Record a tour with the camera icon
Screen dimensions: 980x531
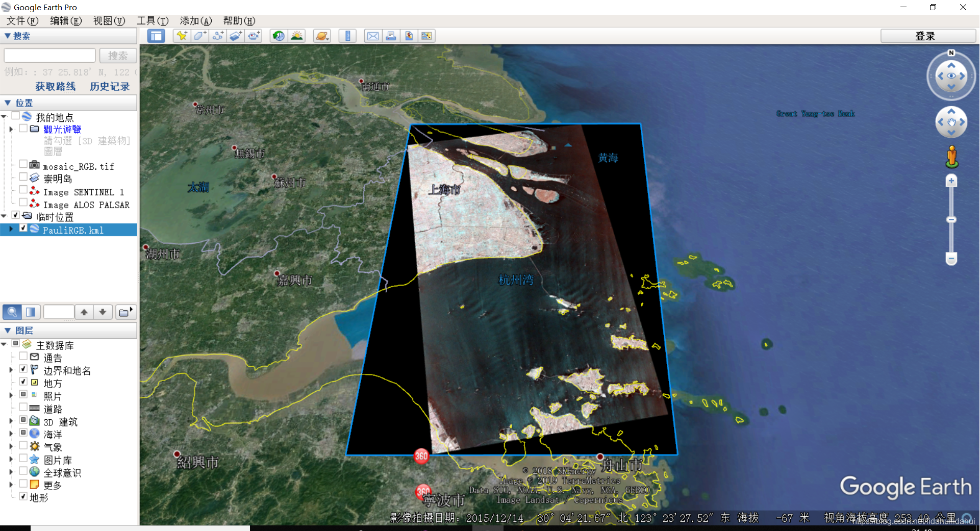point(254,36)
